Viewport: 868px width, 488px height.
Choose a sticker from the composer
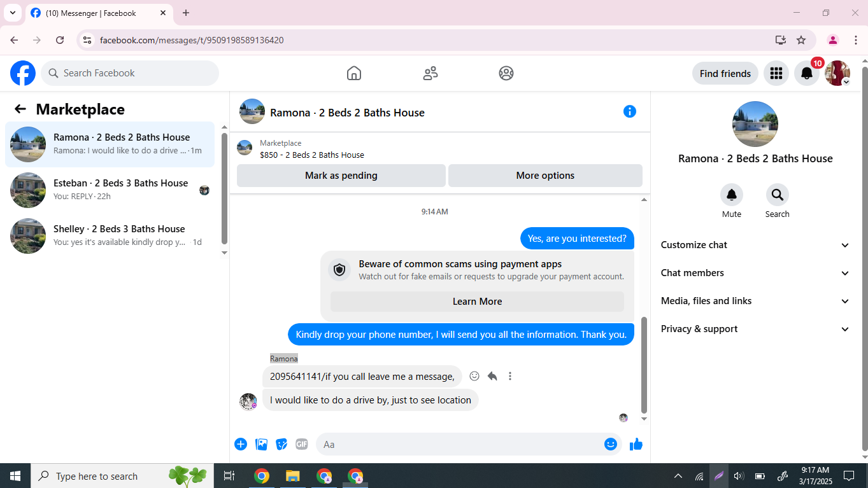point(281,444)
